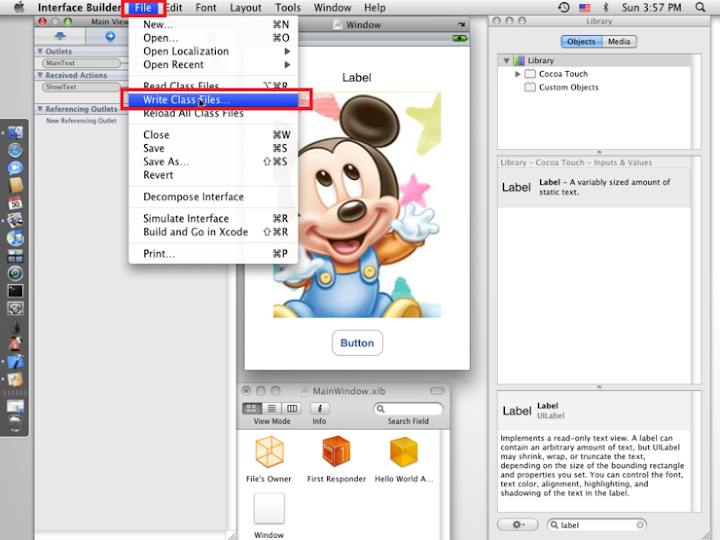The width and height of the screenshot is (720, 540).
Task: Click the Interface Builder application menu
Action: pos(79,7)
